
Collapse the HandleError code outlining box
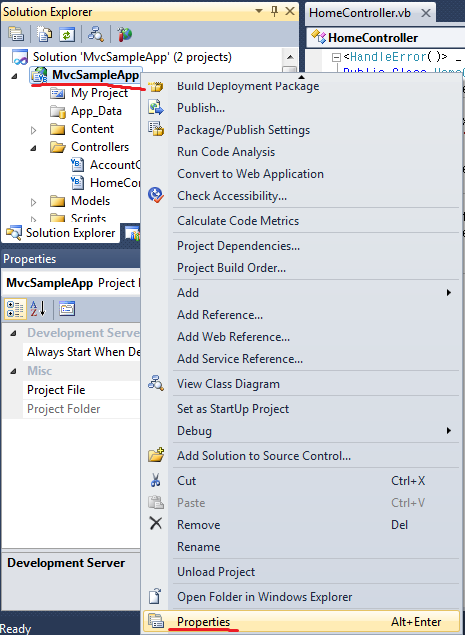(336, 58)
